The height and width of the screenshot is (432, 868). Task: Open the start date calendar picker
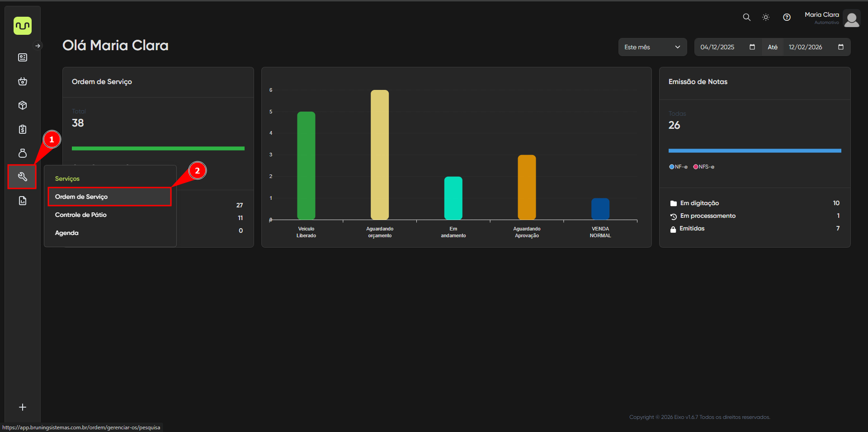[752, 47]
